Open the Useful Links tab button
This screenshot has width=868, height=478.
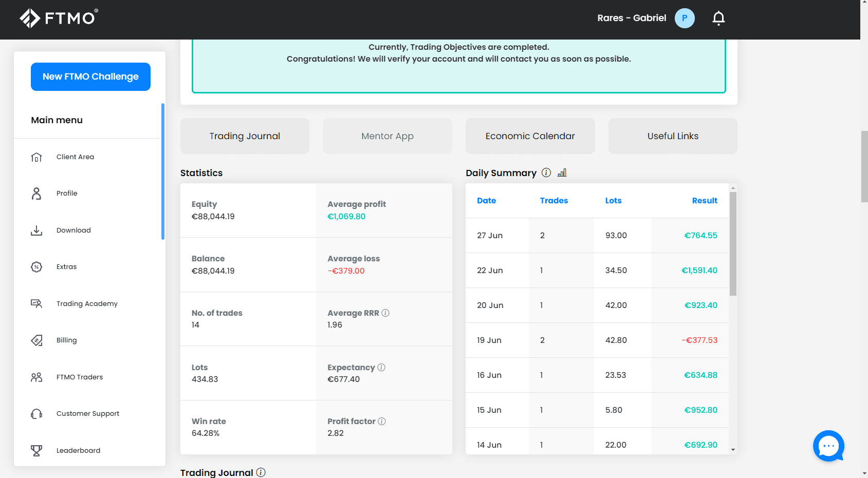(x=673, y=136)
